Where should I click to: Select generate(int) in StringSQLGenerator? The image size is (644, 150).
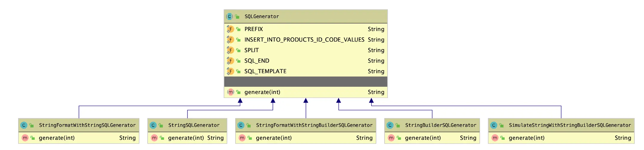(x=186, y=138)
